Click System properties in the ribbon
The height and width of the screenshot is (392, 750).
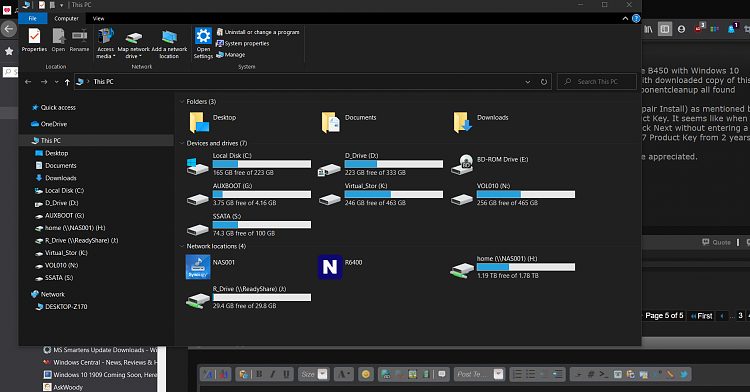tap(243, 44)
